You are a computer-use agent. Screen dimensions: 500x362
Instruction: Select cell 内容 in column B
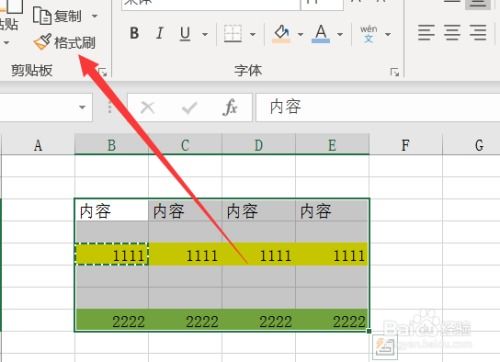point(112,210)
